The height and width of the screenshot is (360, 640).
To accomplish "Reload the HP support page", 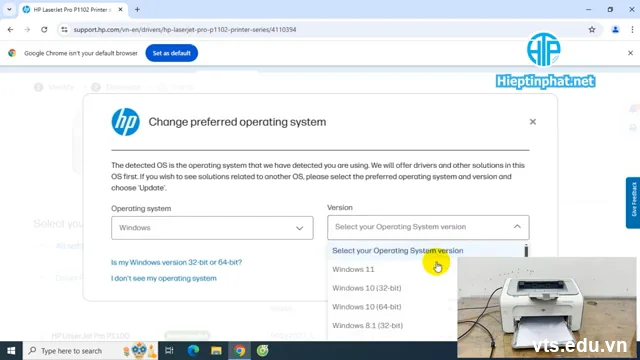I will [x=44, y=29].
